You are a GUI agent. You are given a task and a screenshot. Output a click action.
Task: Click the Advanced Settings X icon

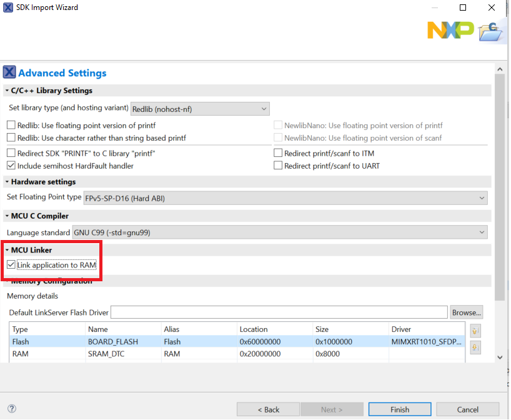pos(9,72)
